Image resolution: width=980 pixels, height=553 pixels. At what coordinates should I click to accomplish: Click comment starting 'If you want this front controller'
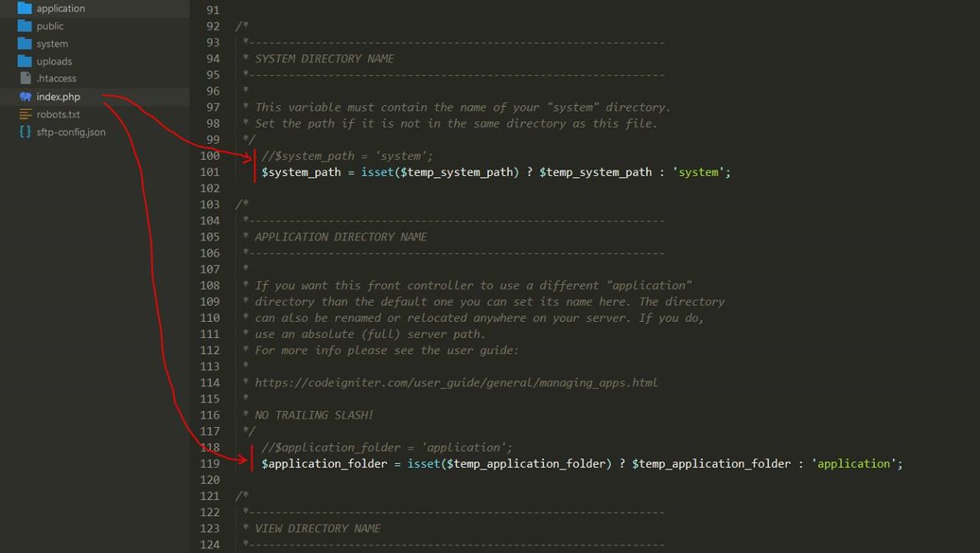click(x=473, y=286)
